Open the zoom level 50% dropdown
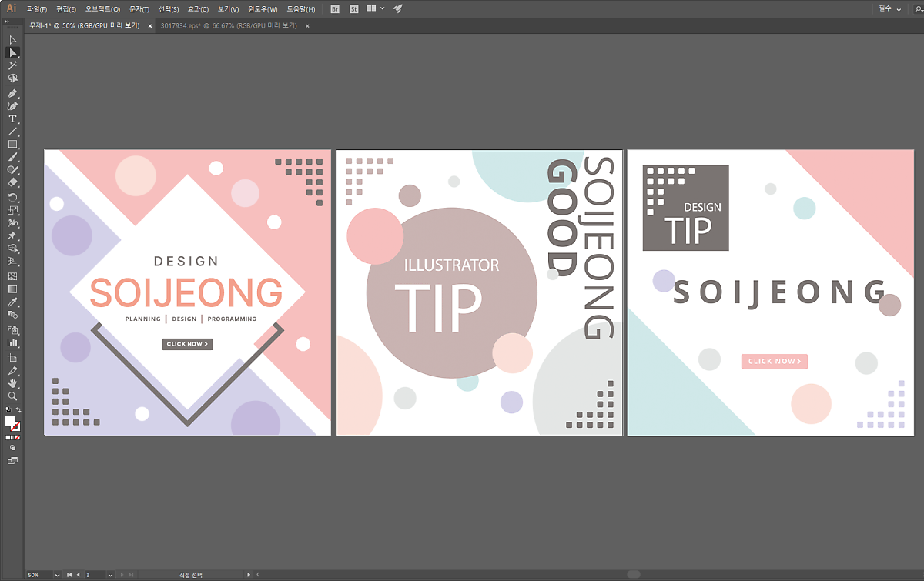This screenshot has height=581, width=924. 57,575
